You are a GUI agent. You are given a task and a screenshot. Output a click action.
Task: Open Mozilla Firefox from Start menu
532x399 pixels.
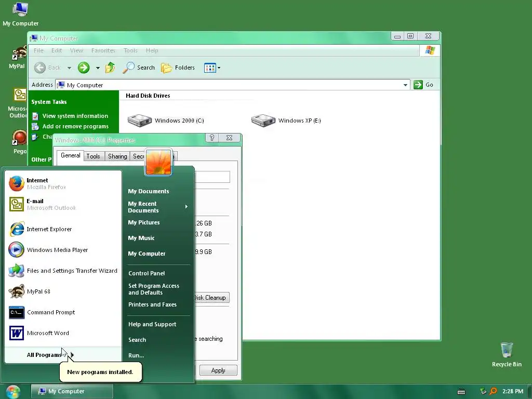click(x=63, y=183)
